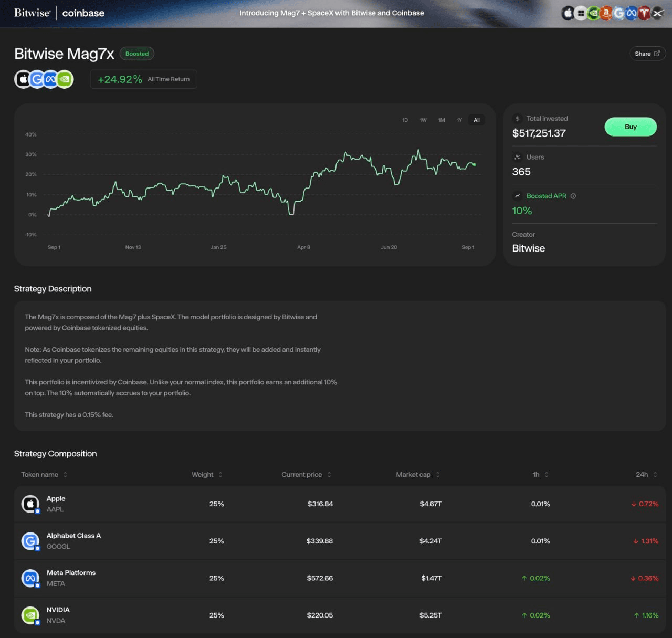
Task: Click the NVIDIA icon under the Bitwise Mag7x title
Action: [x=65, y=79]
